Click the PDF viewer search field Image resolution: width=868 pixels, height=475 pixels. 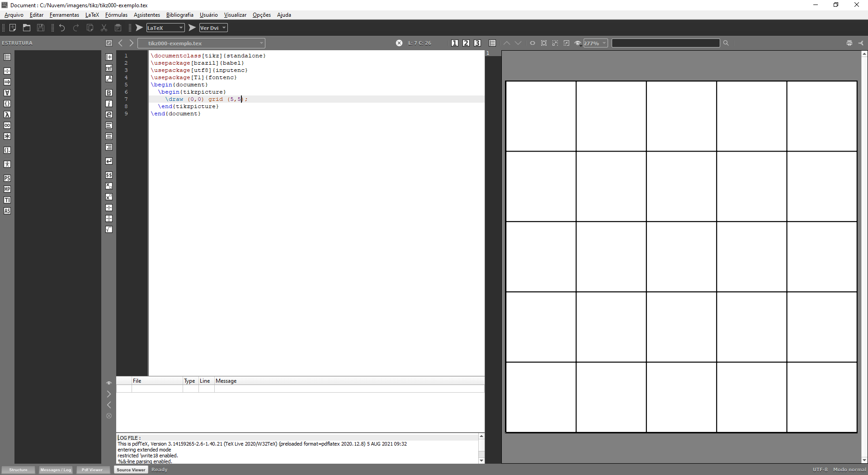click(x=665, y=43)
